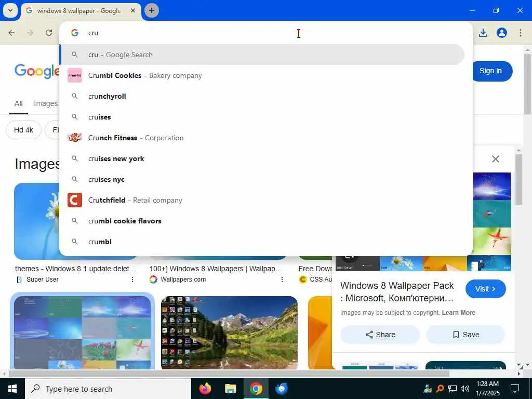Reload the current page

[x=49, y=33]
